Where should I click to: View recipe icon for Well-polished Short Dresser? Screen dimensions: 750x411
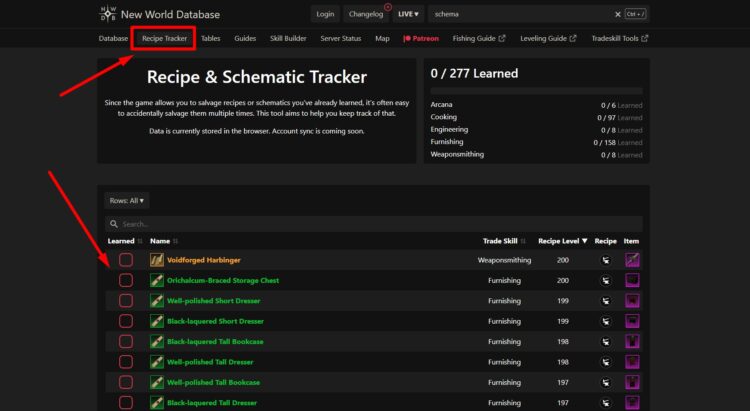point(606,300)
